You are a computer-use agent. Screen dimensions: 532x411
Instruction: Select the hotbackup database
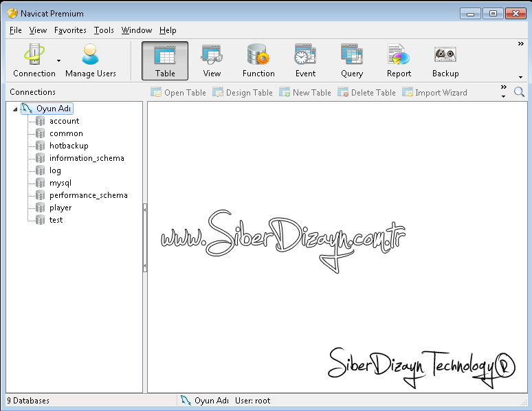pyautogui.click(x=69, y=146)
